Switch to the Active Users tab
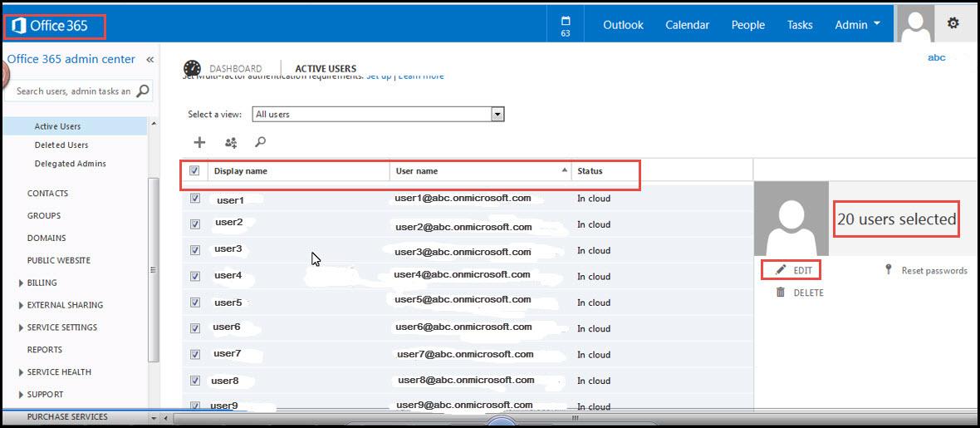This screenshot has height=428, width=980. point(326,69)
